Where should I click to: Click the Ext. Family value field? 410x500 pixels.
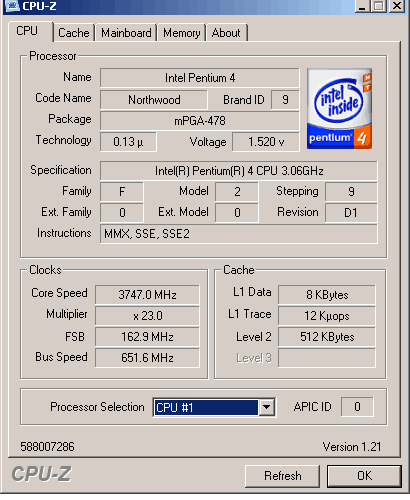122,213
